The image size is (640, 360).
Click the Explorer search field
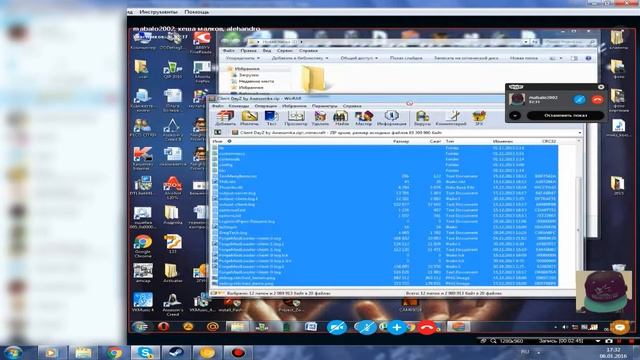[x=570, y=42]
